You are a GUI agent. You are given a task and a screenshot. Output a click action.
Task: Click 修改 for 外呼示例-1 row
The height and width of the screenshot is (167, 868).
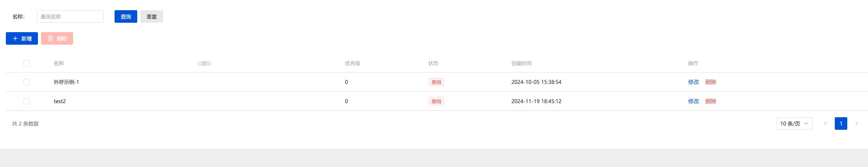tap(693, 82)
